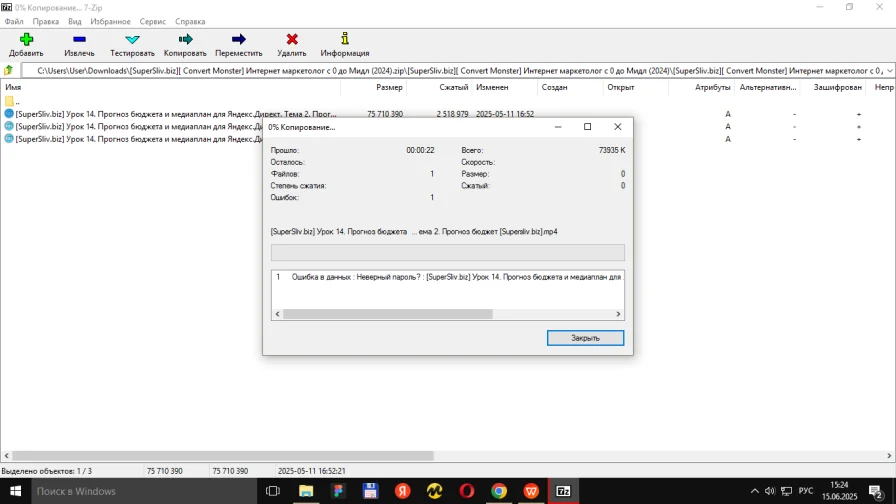896x504 pixels.
Task: Open the Файл menu
Action: (x=14, y=21)
